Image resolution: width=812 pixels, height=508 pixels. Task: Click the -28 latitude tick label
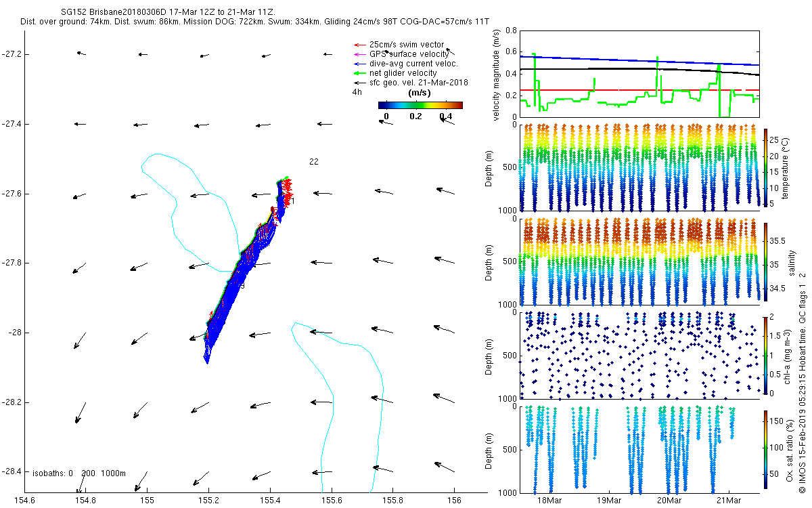coord(14,333)
